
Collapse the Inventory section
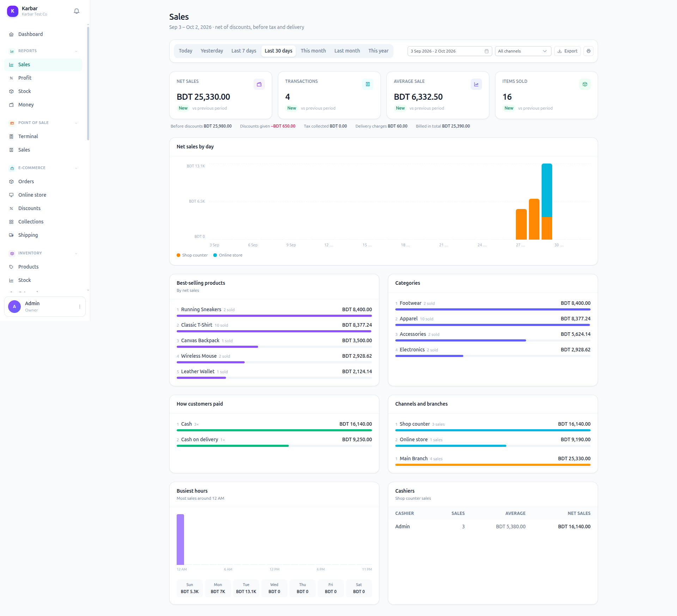point(76,253)
